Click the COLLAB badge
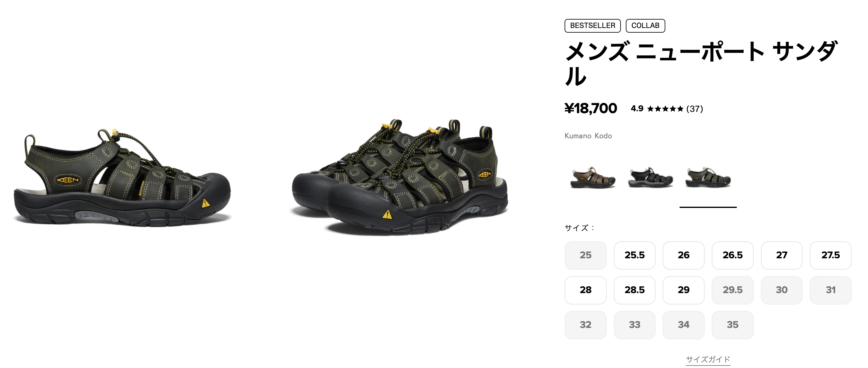 coord(645,25)
